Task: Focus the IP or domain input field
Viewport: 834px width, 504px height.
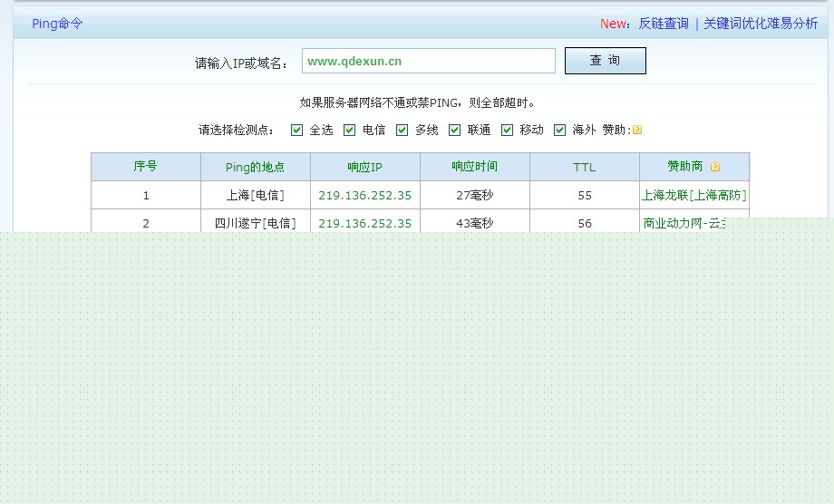Action: tap(428, 61)
